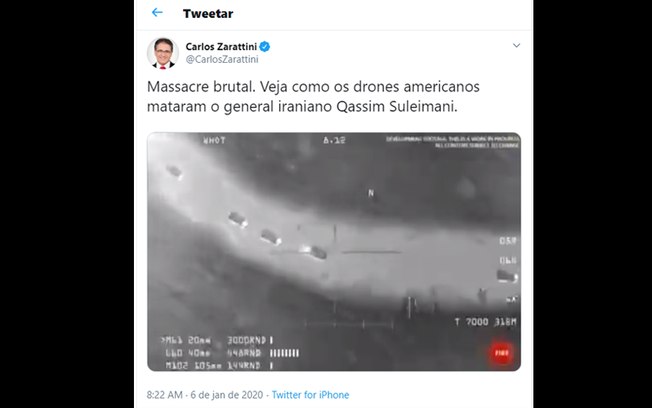Click the 40mm ammo bar indicator

284,353
